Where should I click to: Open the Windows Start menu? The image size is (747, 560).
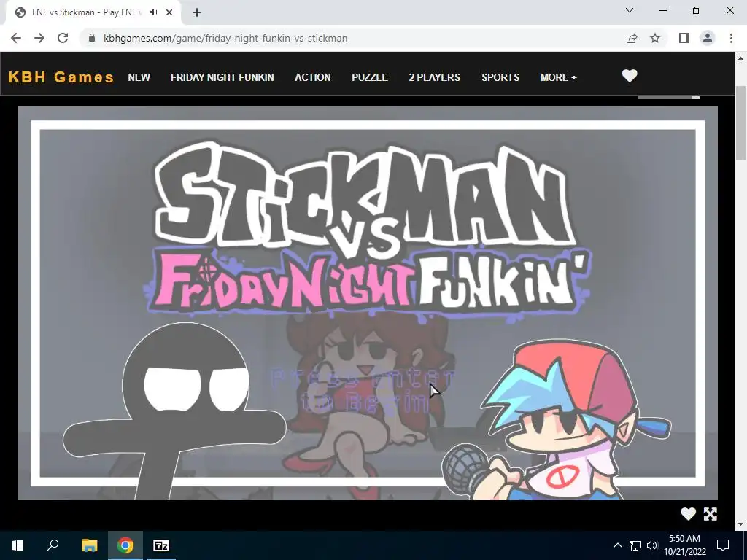pyautogui.click(x=18, y=545)
